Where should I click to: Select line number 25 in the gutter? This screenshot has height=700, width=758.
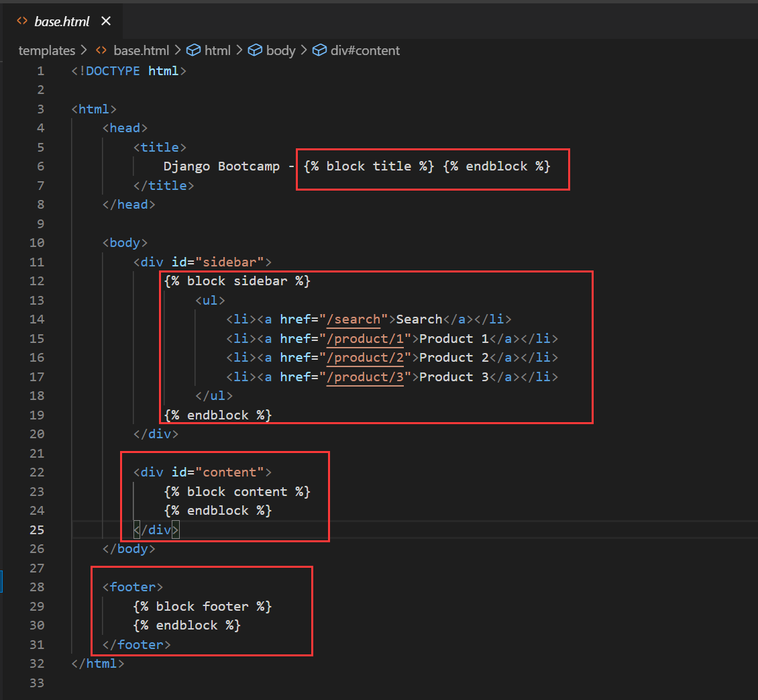click(x=37, y=530)
